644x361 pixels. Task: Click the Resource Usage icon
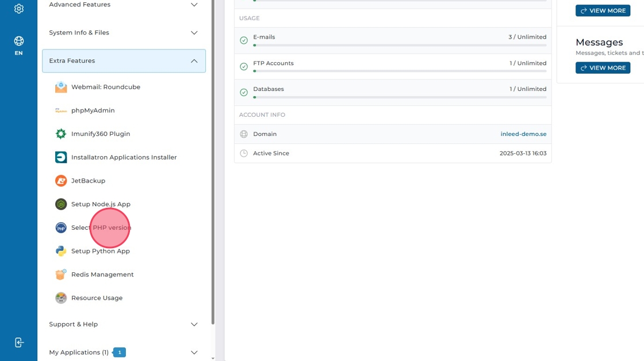[61, 298]
